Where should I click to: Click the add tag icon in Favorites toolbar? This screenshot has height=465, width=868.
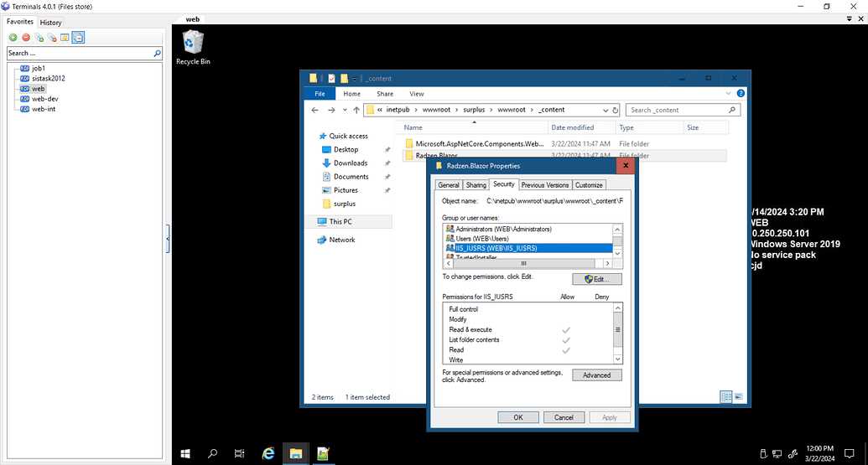(39, 38)
